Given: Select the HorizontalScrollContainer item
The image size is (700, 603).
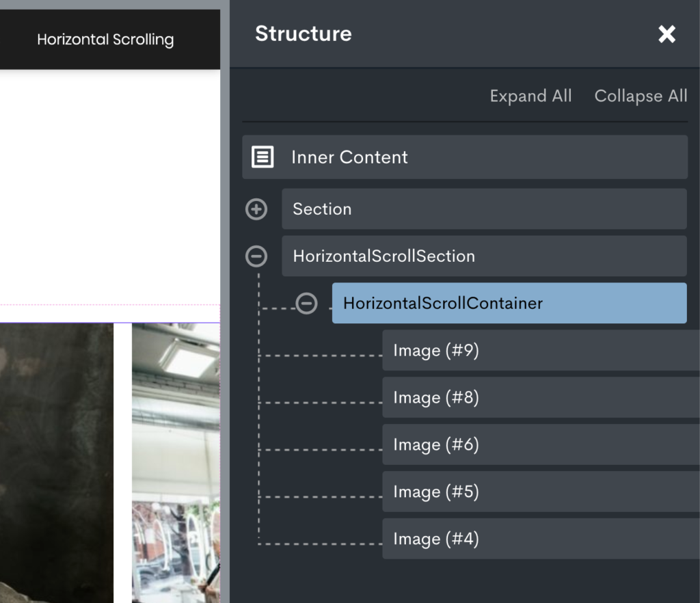Looking at the screenshot, I should [x=509, y=303].
